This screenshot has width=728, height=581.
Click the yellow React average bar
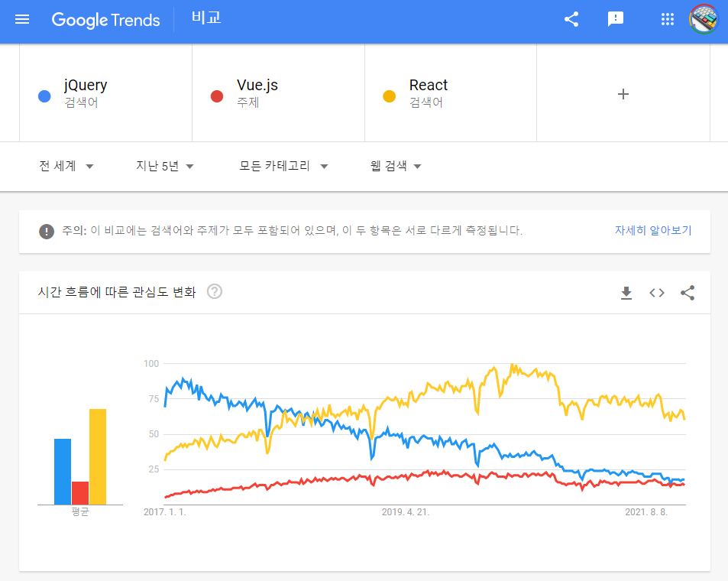(x=98, y=457)
